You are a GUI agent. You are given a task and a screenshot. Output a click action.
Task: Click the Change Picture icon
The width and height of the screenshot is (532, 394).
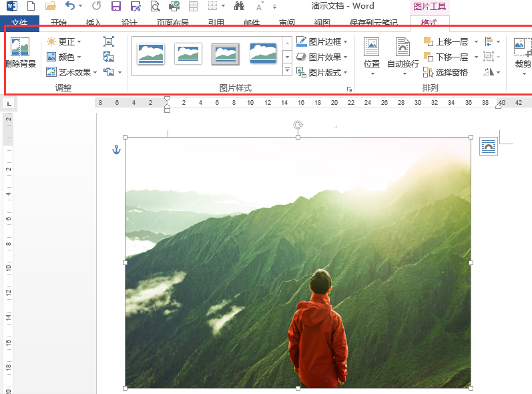pyautogui.click(x=109, y=57)
